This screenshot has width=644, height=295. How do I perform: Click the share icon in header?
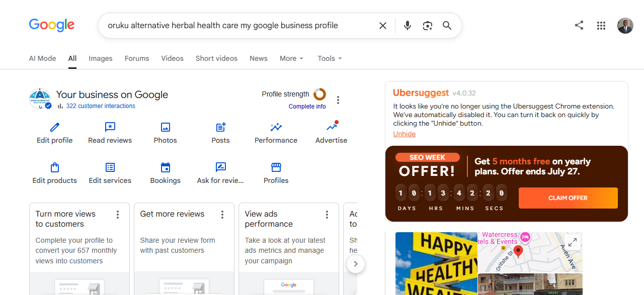pyautogui.click(x=579, y=25)
